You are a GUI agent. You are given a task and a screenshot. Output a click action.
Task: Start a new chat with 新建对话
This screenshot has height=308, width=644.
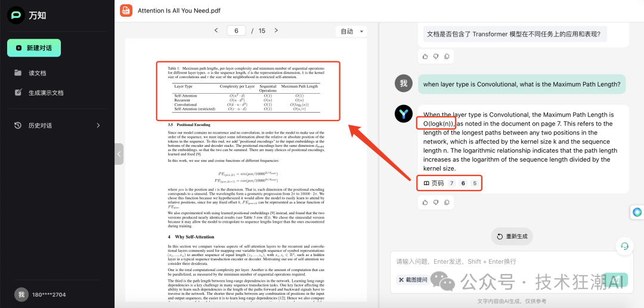pos(34,48)
